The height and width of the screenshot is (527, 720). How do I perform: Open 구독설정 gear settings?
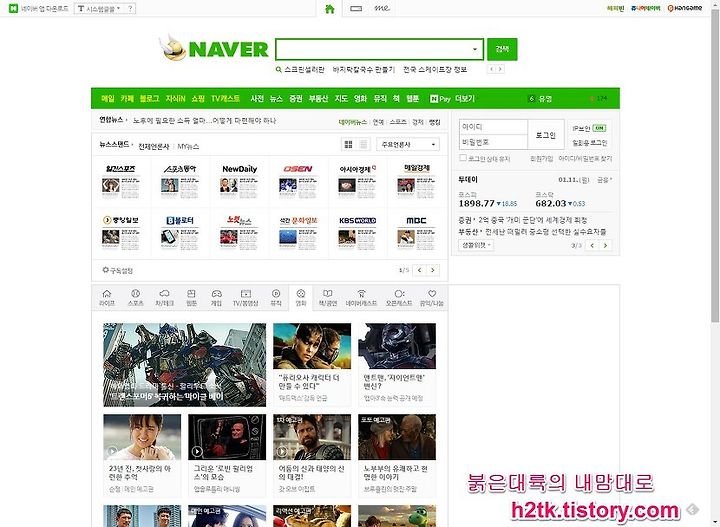[x=118, y=270]
